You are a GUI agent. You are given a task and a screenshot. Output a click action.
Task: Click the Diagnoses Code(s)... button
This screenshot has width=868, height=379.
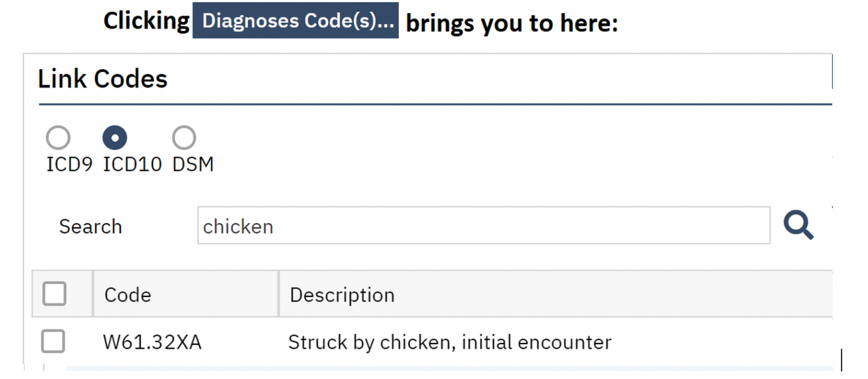[296, 20]
